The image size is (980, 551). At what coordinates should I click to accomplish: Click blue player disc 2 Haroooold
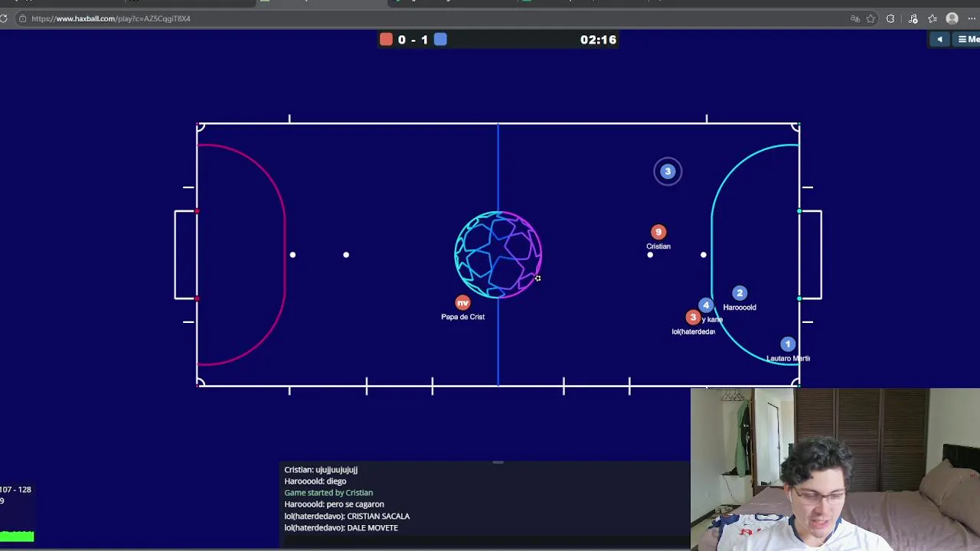pyautogui.click(x=740, y=293)
